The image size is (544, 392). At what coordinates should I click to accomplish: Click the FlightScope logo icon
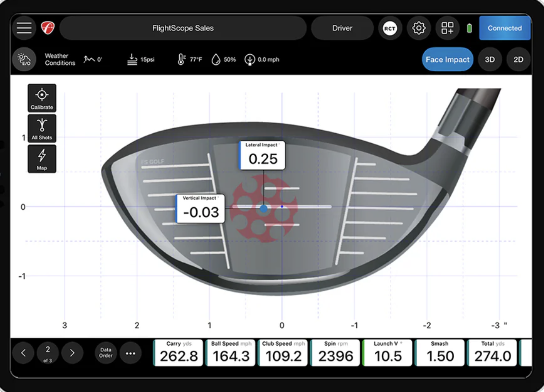[47, 28]
